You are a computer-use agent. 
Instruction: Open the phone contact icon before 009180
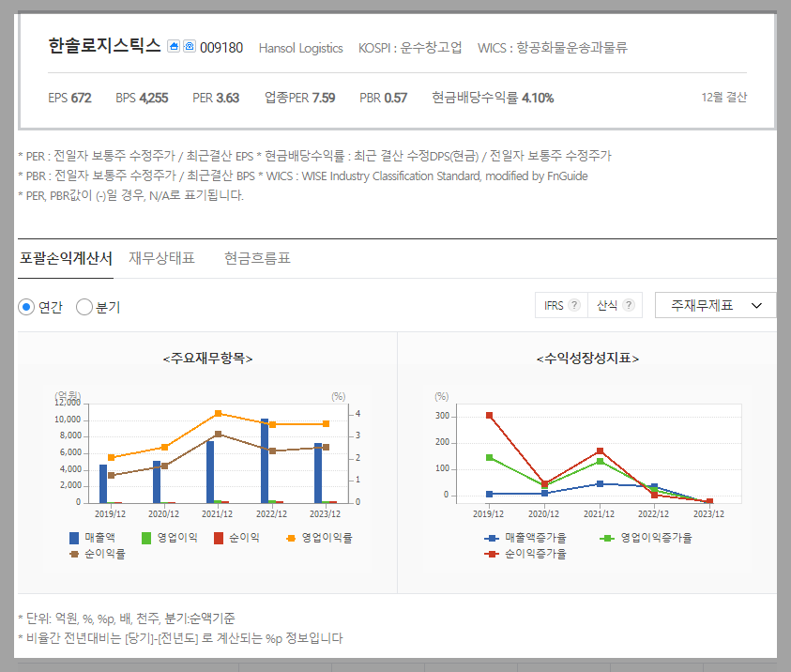coord(190,46)
